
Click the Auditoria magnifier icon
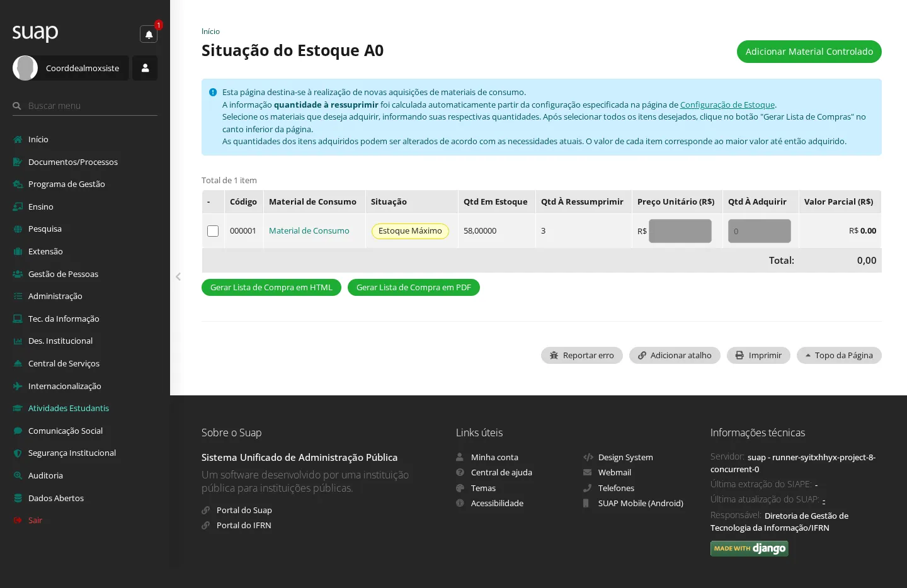click(18, 475)
